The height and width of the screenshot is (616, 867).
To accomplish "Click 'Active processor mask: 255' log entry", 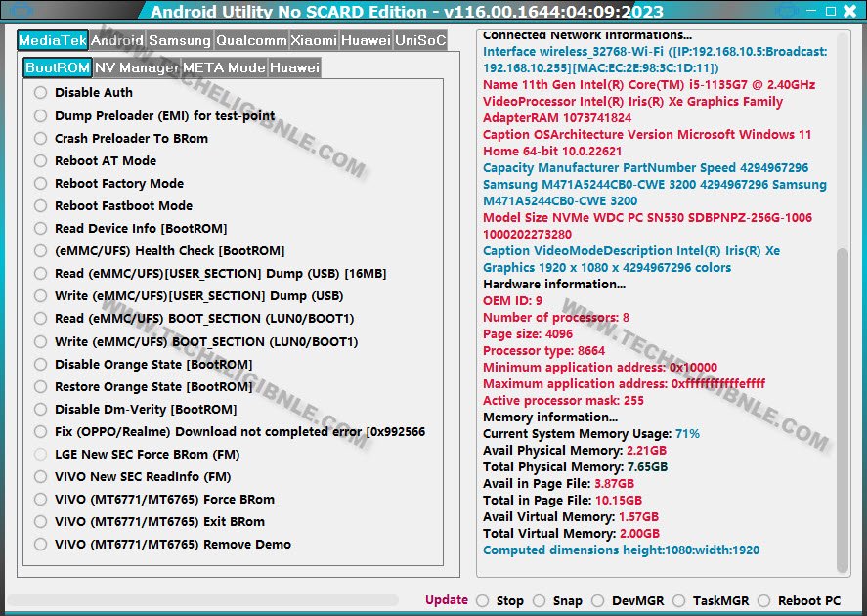I will [563, 400].
